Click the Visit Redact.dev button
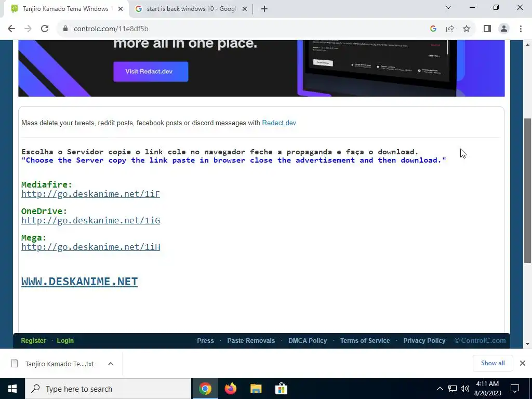 [151, 72]
